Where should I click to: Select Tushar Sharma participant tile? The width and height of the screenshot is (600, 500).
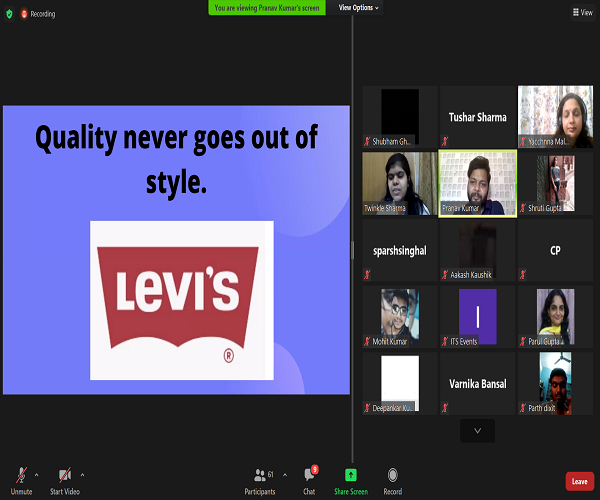(x=478, y=117)
